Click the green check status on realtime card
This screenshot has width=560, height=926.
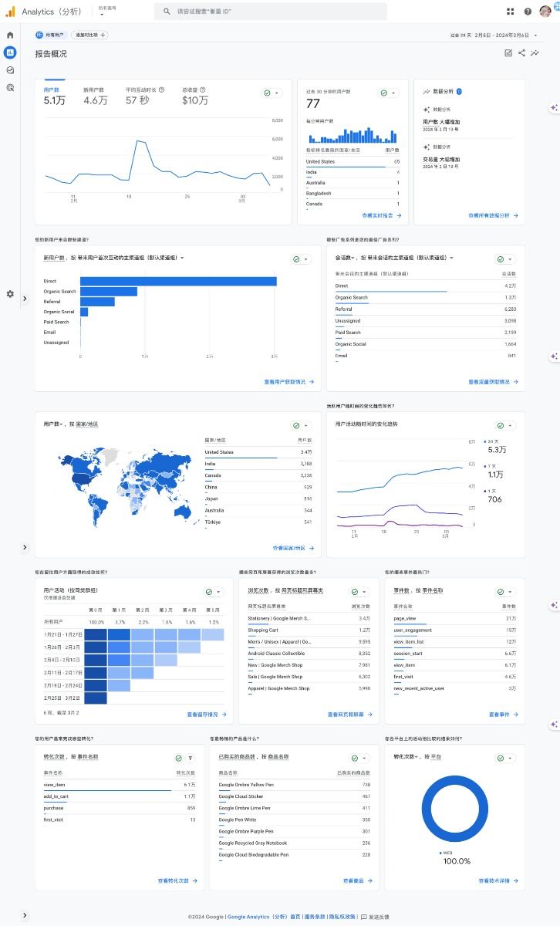(388, 93)
